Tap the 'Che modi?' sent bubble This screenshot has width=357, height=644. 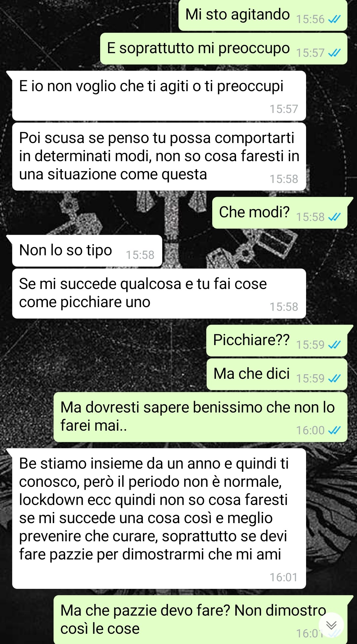click(280, 213)
